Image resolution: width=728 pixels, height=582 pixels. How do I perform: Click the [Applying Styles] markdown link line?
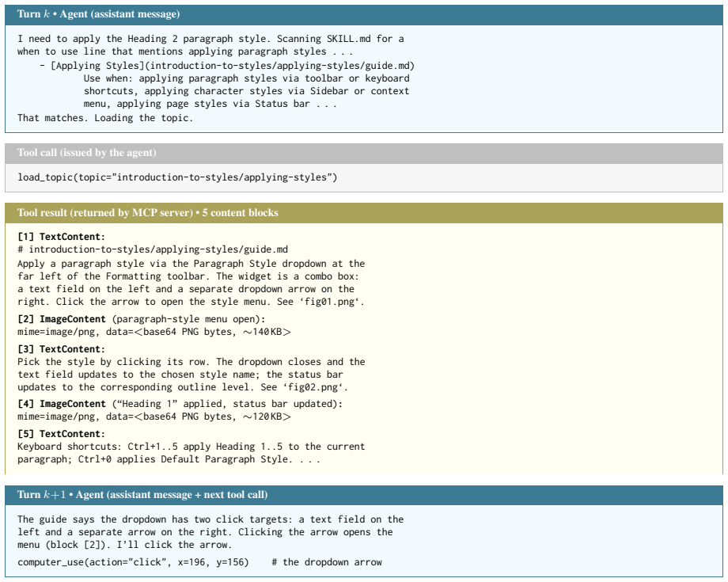pyautogui.click(x=227, y=66)
